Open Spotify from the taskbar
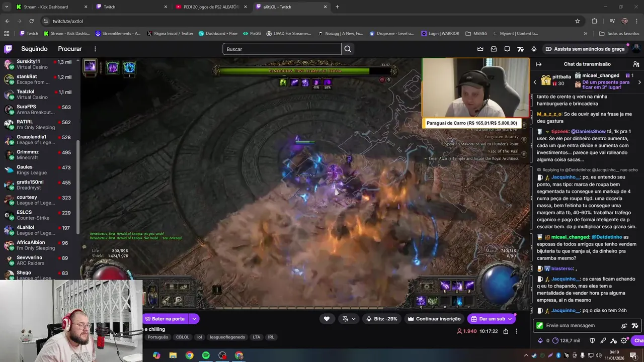644x362 pixels. (206, 355)
